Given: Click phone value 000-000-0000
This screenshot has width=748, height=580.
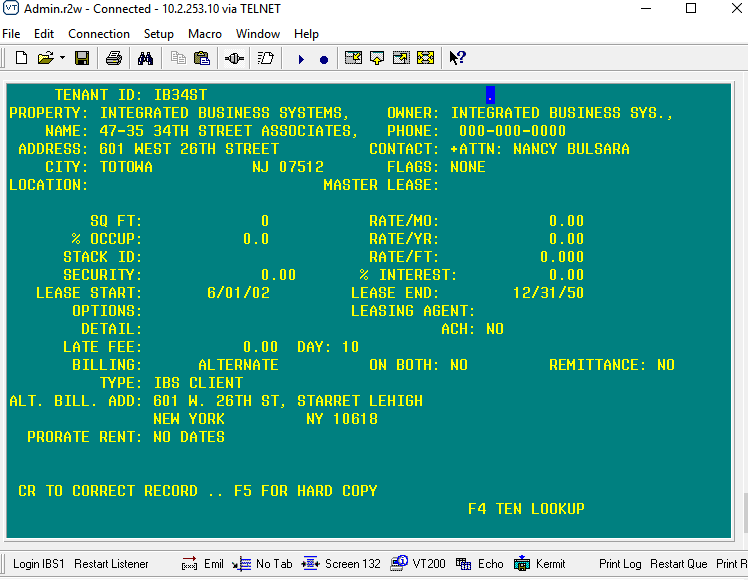Looking at the screenshot, I should [512, 131].
